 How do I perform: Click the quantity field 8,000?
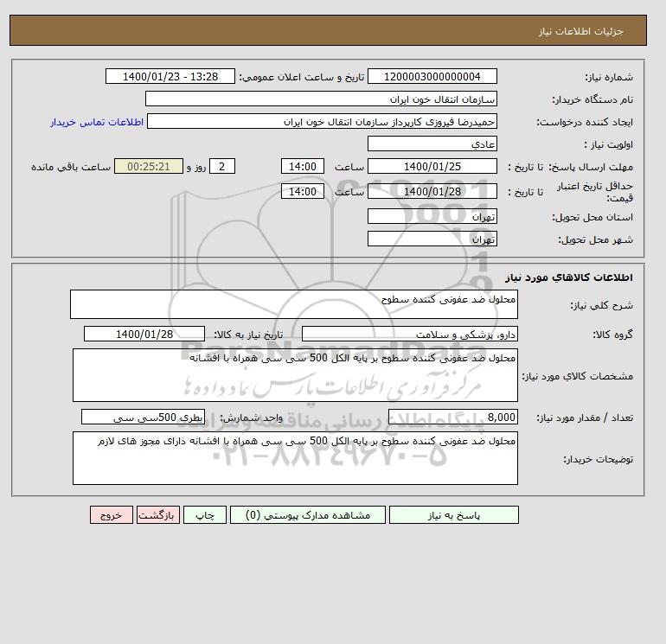[452, 418]
